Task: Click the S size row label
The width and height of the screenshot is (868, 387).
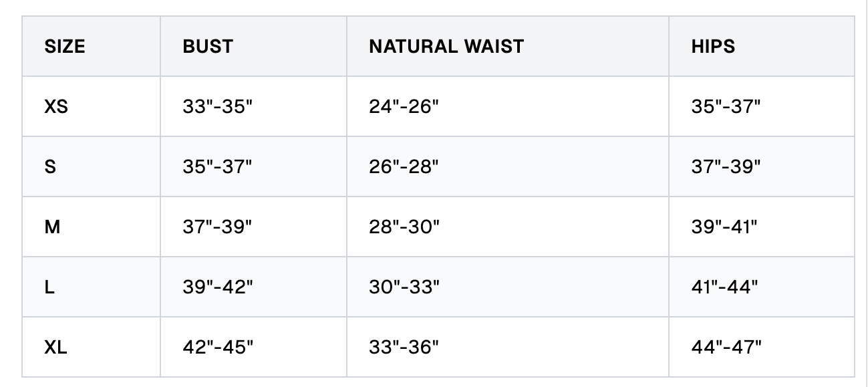Action: point(50,167)
